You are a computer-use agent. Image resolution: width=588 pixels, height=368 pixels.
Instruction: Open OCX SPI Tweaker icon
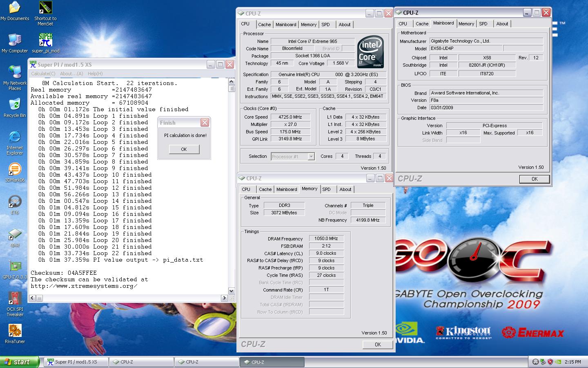point(15,304)
